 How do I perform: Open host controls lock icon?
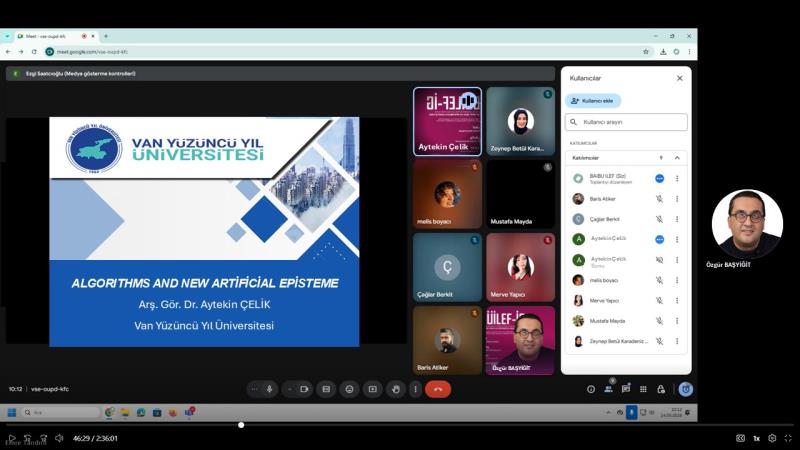(x=661, y=389)
